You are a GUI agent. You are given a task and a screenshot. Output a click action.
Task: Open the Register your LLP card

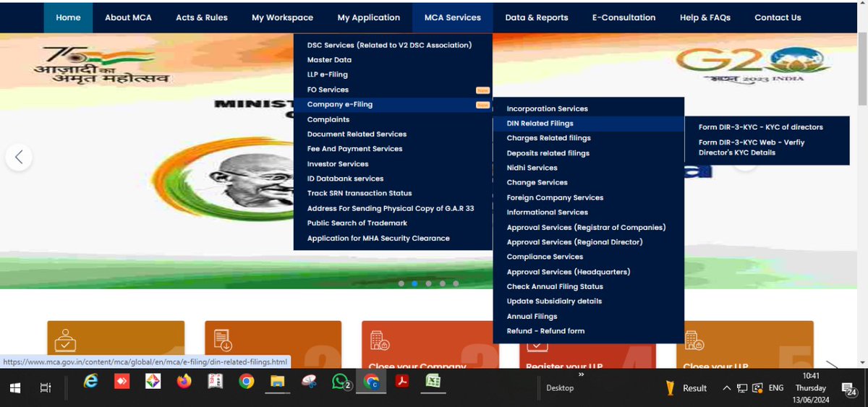(587, 345)
